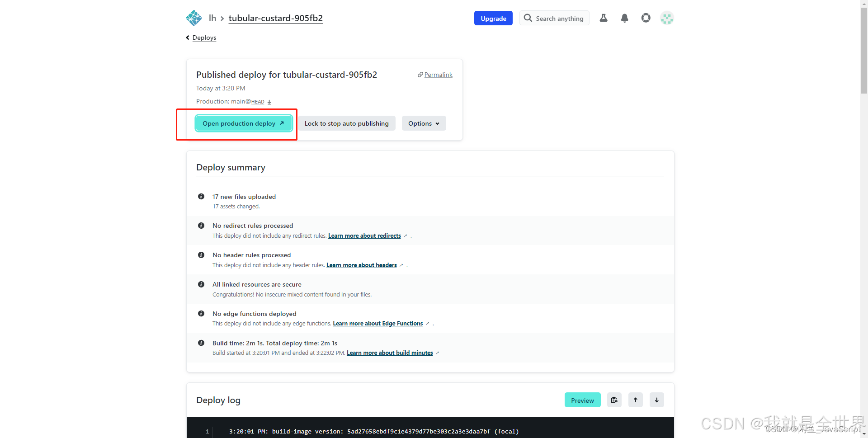868x438 pixels.
Task: Jump to bottom of deploy log
Action: [x=656, y=400]
